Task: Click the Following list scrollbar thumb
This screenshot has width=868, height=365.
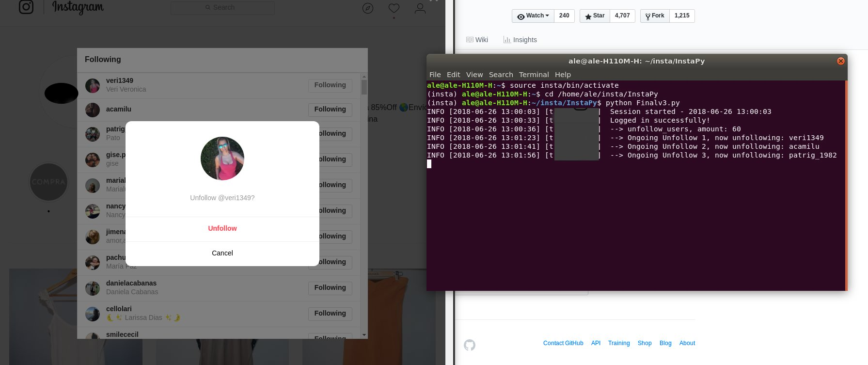Action: pos(364,87)
